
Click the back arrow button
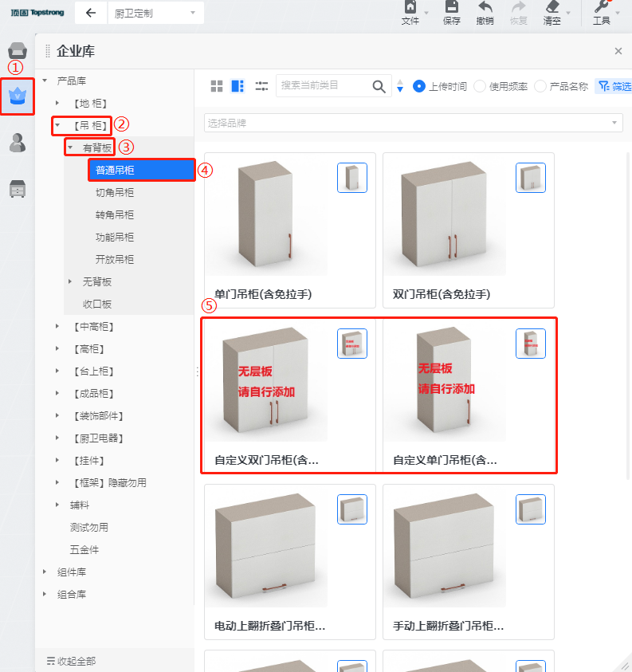[91, 13]
